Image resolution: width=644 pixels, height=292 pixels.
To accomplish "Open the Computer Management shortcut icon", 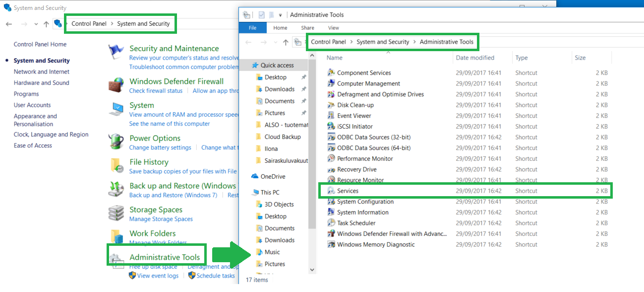I will click(x=331, y=83).
